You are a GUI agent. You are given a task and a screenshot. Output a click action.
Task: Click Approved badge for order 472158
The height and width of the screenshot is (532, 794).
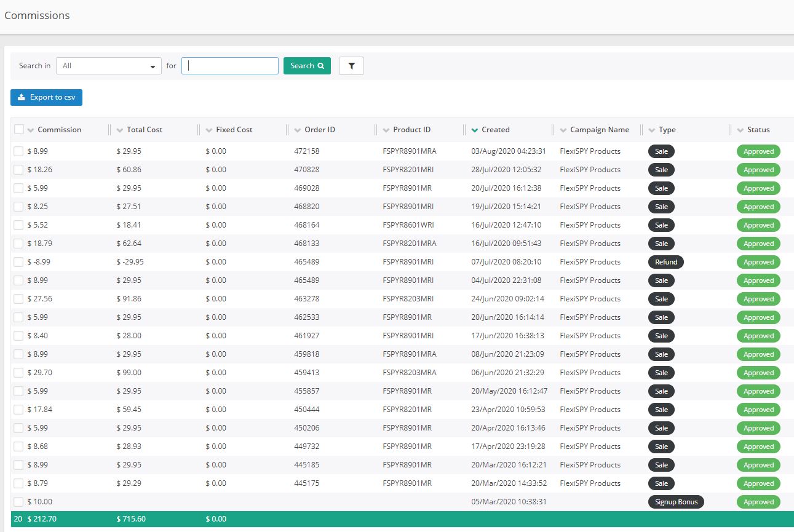click(758, 151)
